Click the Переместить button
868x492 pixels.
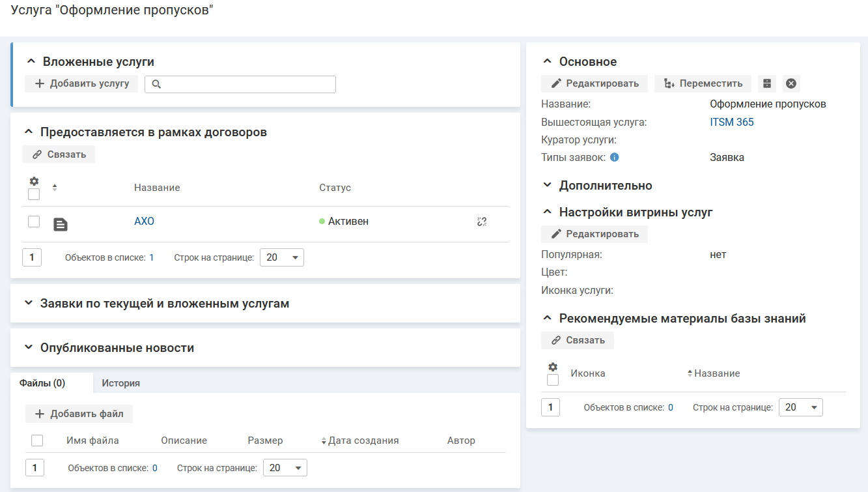pos(703,83)
